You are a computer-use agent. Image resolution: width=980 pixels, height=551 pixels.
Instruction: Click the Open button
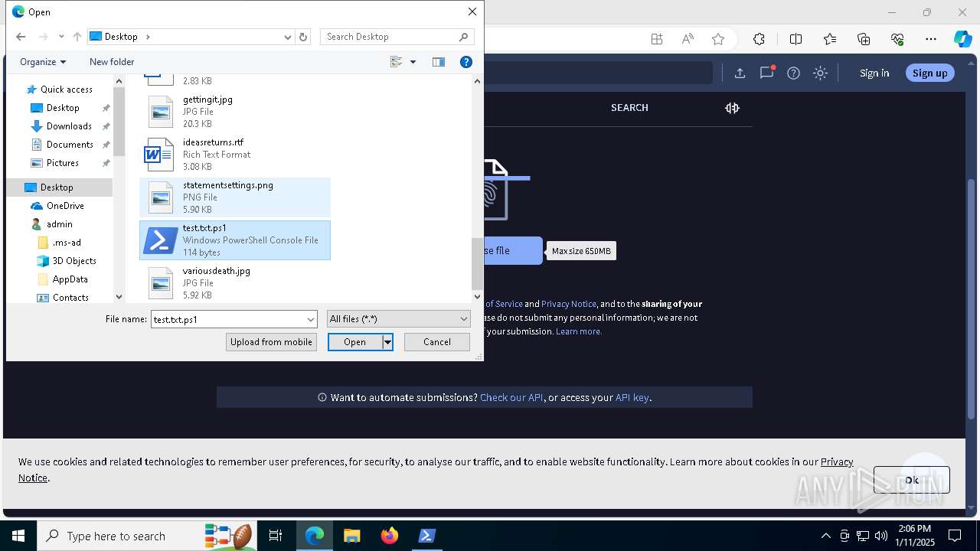355,342
